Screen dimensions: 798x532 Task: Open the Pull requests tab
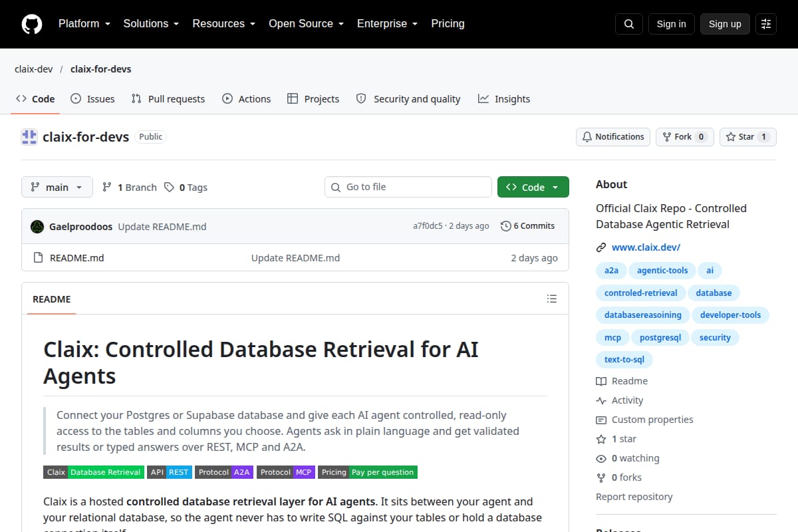[x=168, y=99]
